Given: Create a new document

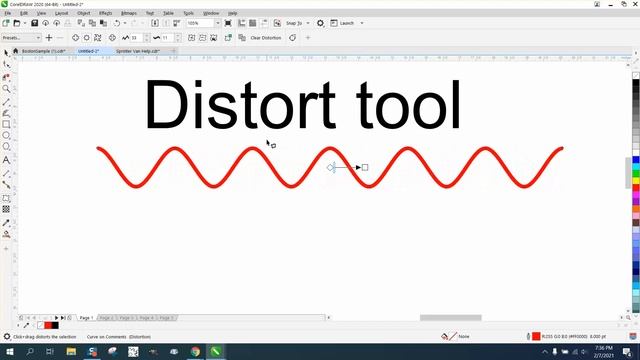Looking at the screenshot, I should (6, 23).
